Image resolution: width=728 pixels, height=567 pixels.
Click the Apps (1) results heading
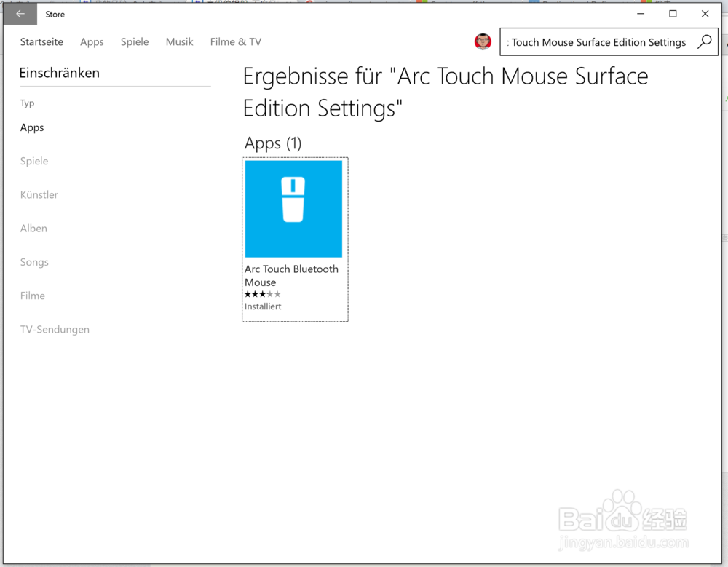click(273, 143)
